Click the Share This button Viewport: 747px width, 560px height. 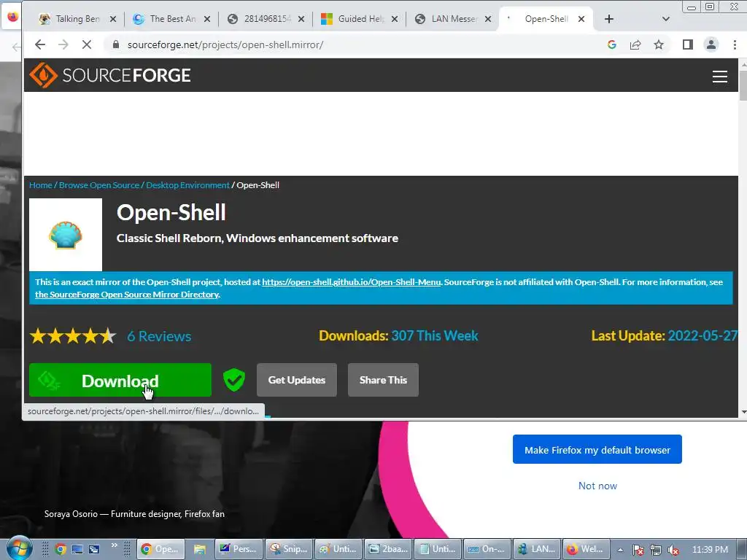pos(383,380)
